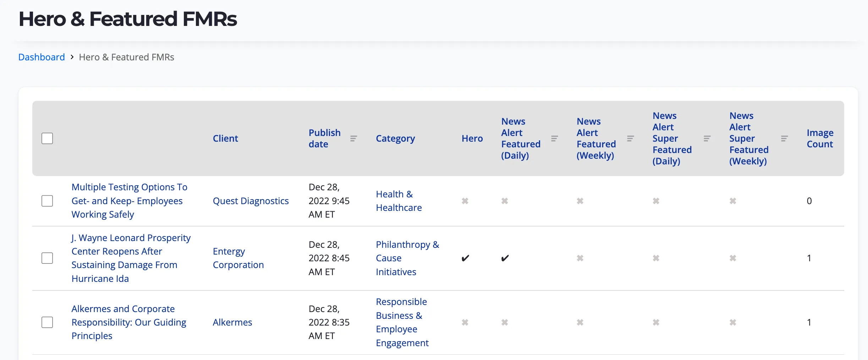Sort News Alert Featured (Daily) column icon
Screen dimensions: 868x360
(554, 138)
